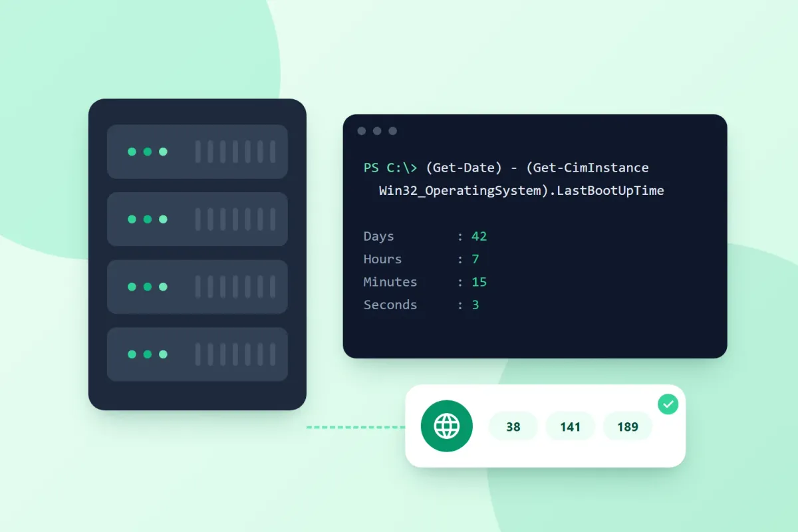798x532 pixels.
Task: Click the Minutes value "15"
Action: pos(479,282)
